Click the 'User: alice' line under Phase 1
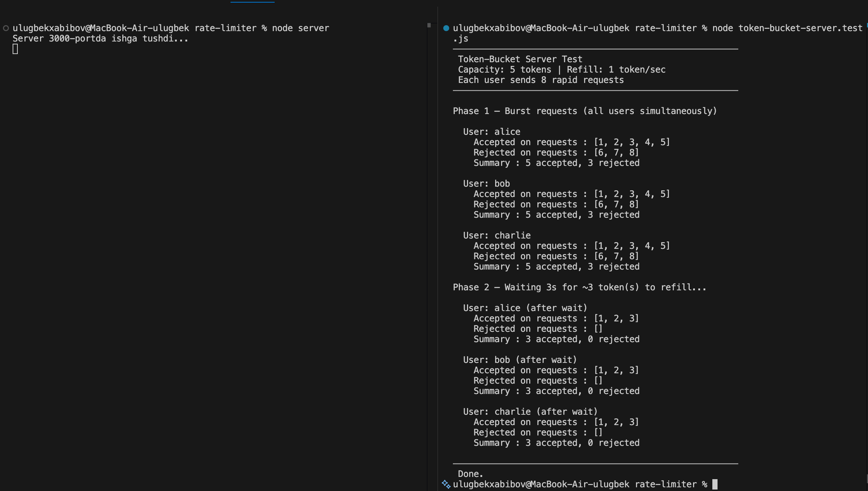Image resolution: width=868 pixels, height=491 pixels. (x=492, y=132)
